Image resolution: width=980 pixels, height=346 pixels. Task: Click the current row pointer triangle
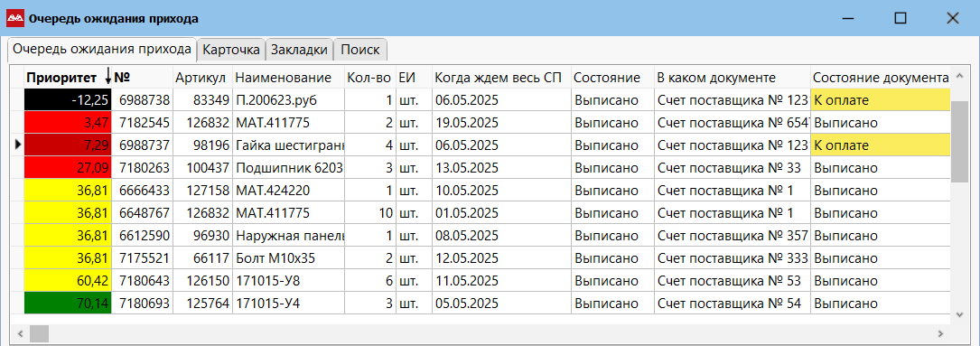pos(17,145)
